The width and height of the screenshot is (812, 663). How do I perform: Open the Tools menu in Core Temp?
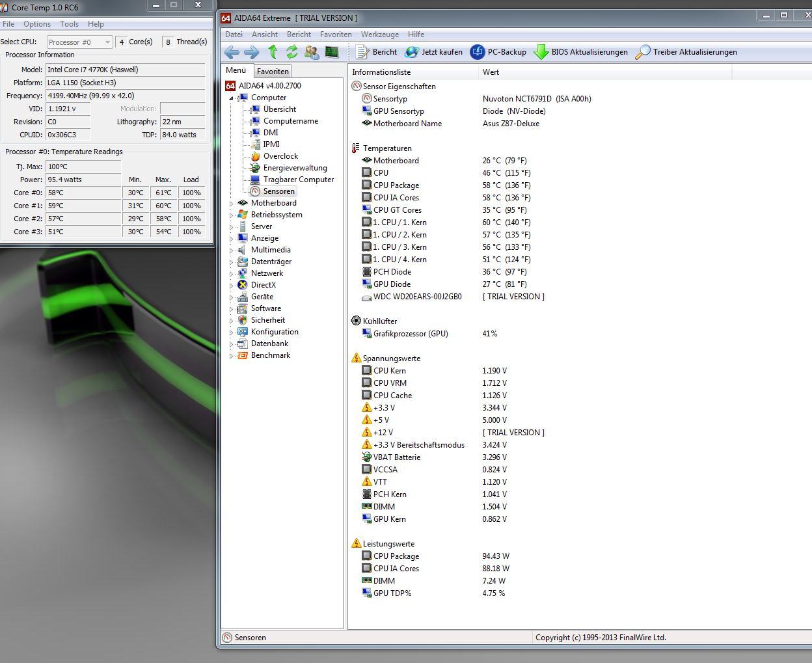click(70, 24)
